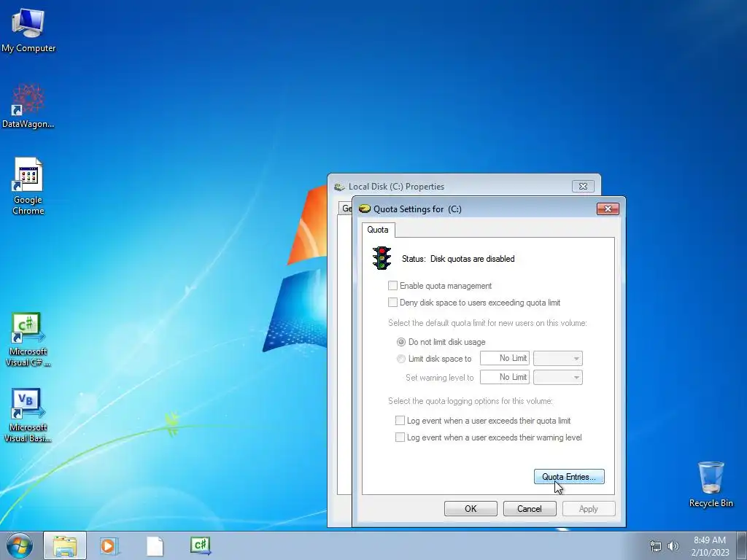The width and height of the screenshot is (747, 560).
Task: Open the warning level unit dropdown
Action: pyautogui.click(x=558, y=377)
